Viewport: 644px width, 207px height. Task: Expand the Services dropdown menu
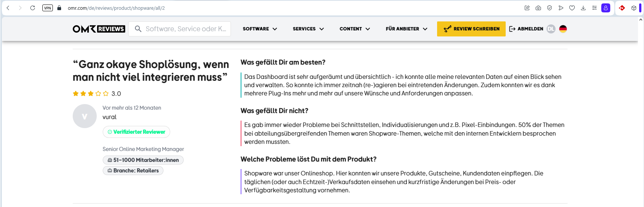pos(308,29)
